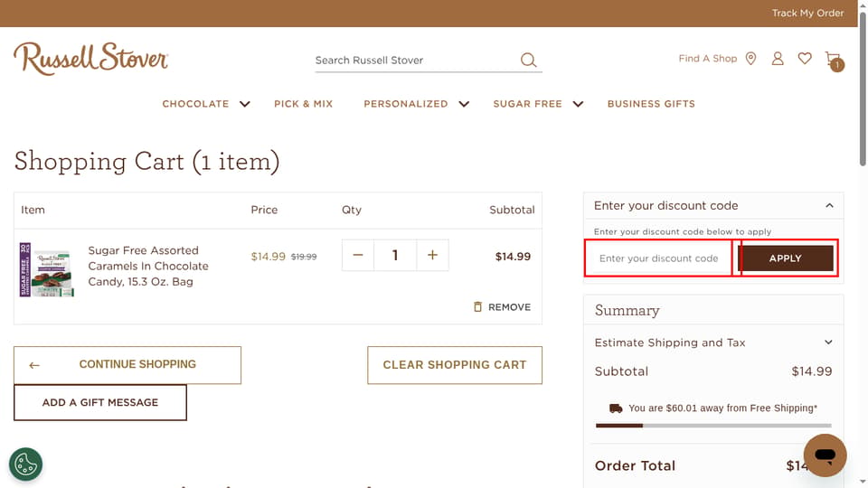Go to Business Gifts
Screen dimensions: 868x488
651,104
